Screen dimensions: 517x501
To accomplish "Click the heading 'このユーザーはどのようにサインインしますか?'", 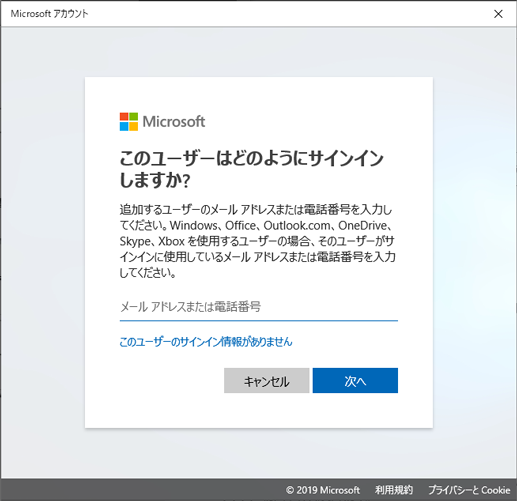I will (252, 169).
